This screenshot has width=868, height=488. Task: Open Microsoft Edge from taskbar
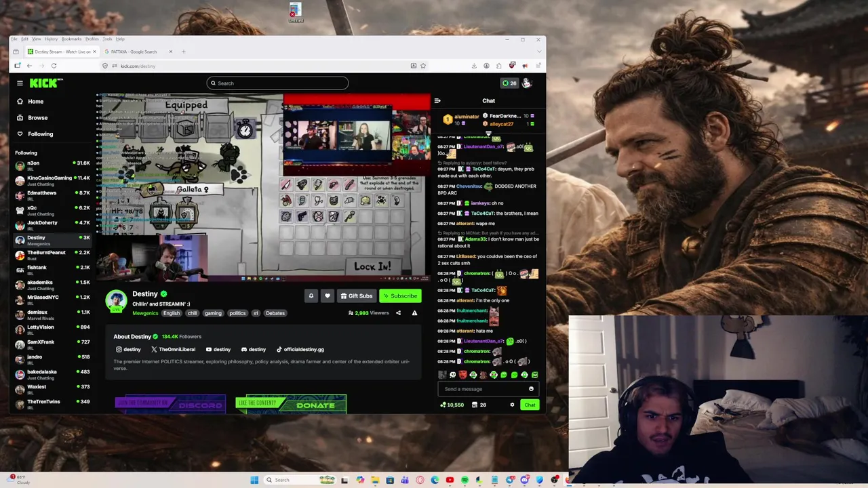click(435, 480)
